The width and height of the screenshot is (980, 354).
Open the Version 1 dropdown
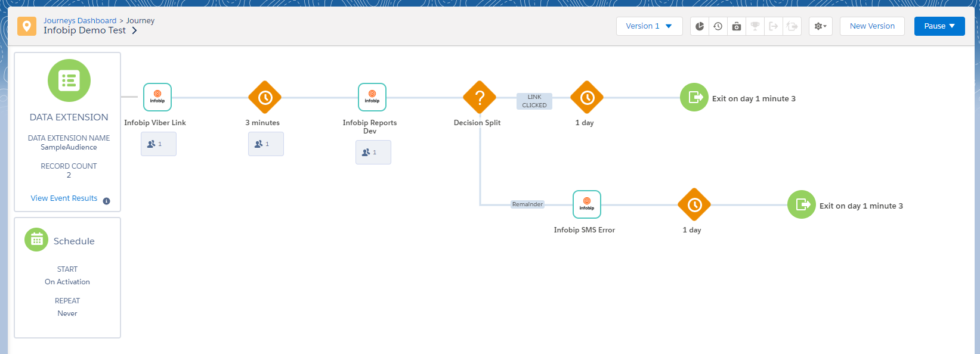649,26
